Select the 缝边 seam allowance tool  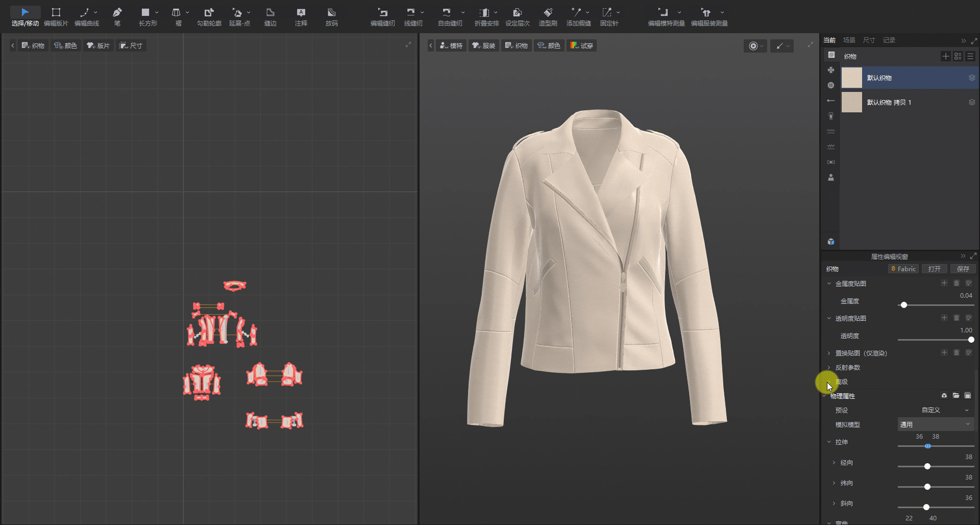point(270,16)
